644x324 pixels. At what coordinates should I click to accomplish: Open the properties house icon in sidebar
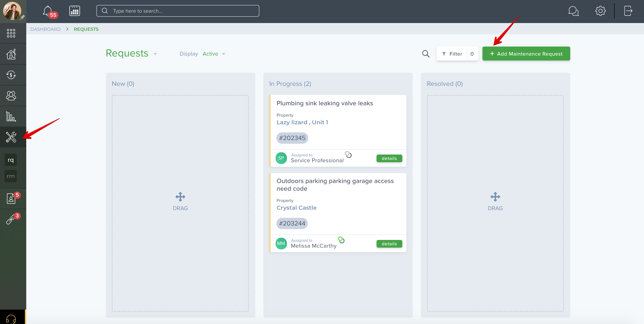coord(11,54)
